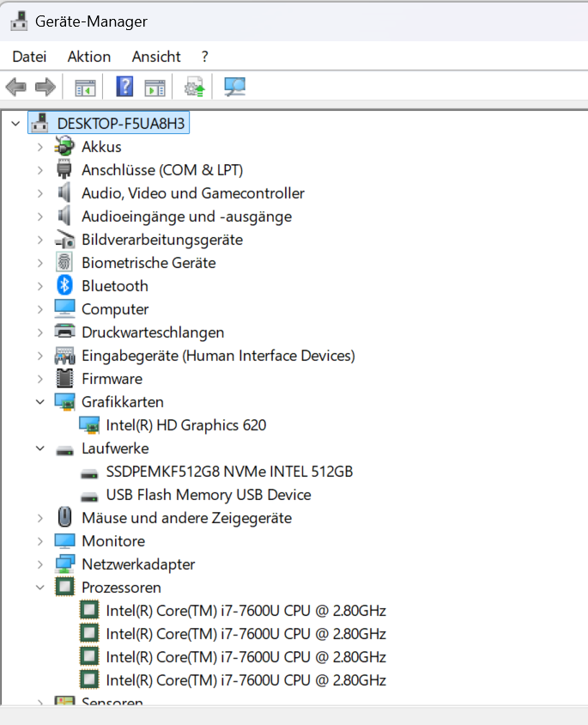
Task: Click the Back arrow toolbar icon
Action: [16, 87]
